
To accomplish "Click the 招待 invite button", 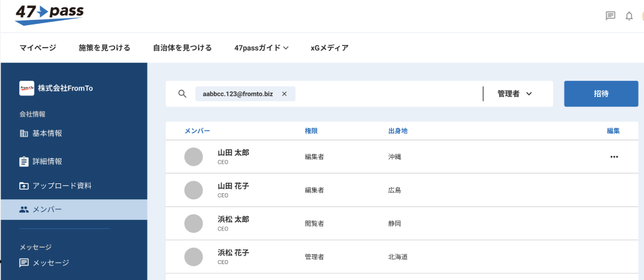I will [601, 94].
